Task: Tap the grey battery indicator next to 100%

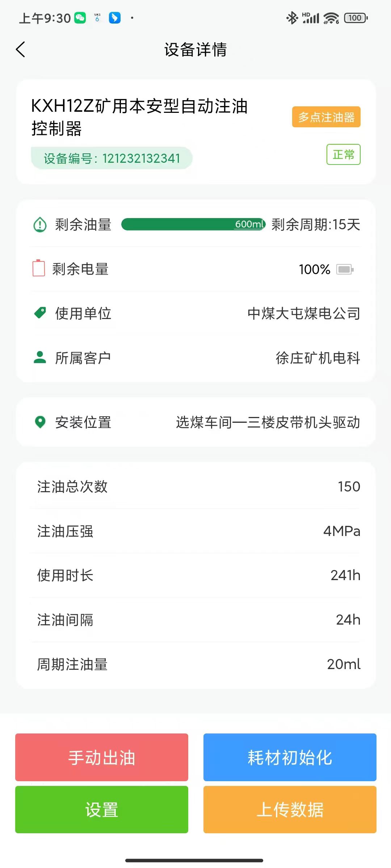Action: click(x=345, y=269)
